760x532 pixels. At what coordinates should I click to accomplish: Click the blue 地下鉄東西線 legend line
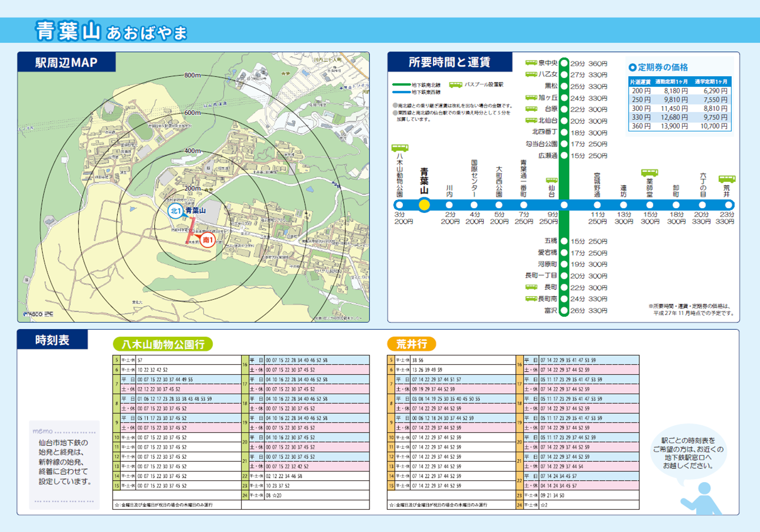(402, 92)
